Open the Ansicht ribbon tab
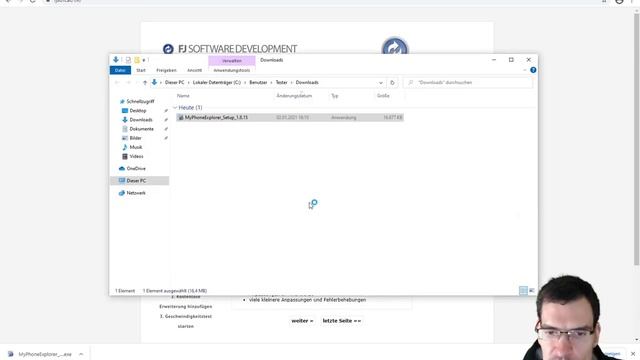Viewport: 640px width, 360px height. [x=194, y=70]
